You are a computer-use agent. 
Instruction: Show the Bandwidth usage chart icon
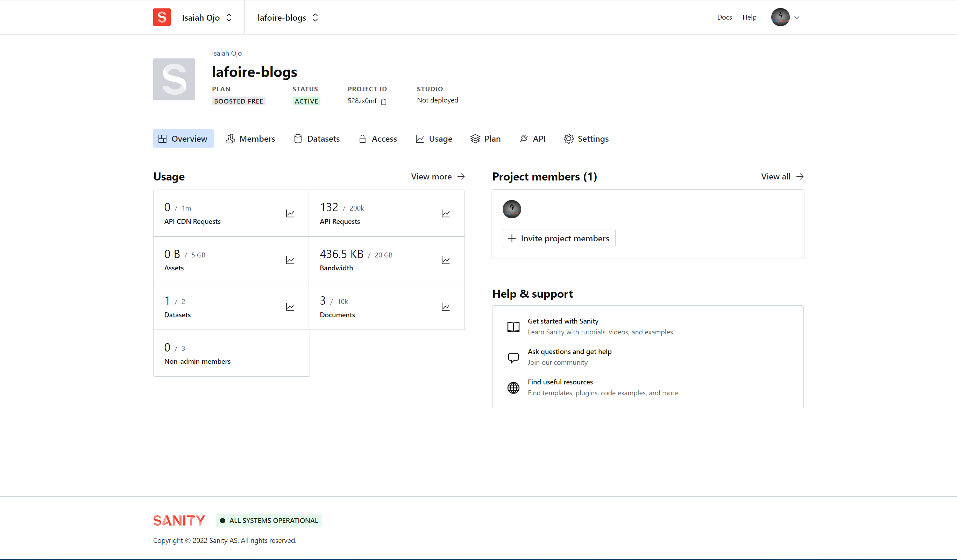[x=446, y=261]
